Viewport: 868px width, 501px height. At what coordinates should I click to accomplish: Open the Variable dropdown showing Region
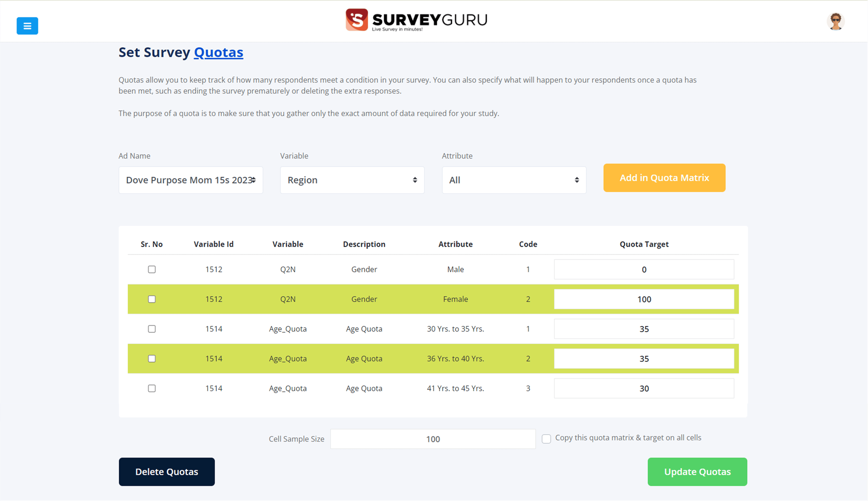pyautogui.click(x=352, y=180)
